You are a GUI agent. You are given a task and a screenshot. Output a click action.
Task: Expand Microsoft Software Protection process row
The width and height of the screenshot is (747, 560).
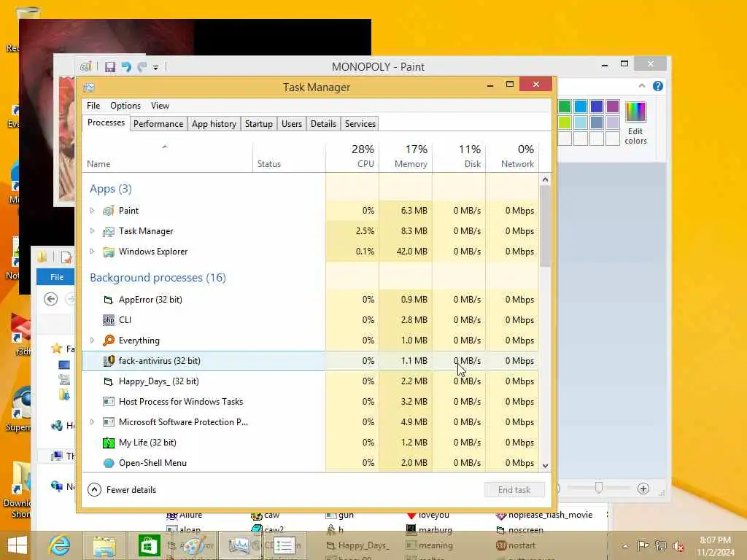[x=93, y=422]
